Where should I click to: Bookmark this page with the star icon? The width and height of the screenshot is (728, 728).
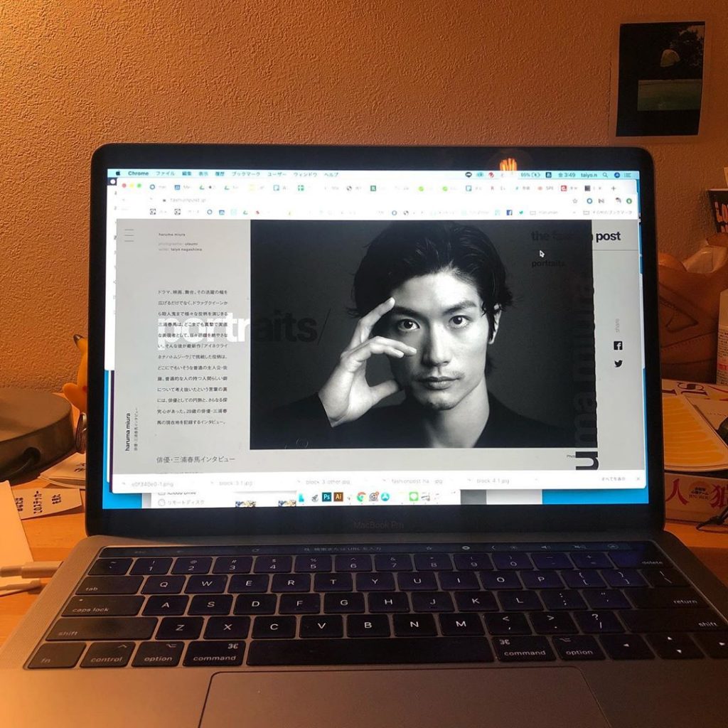(x=574, y=200)
